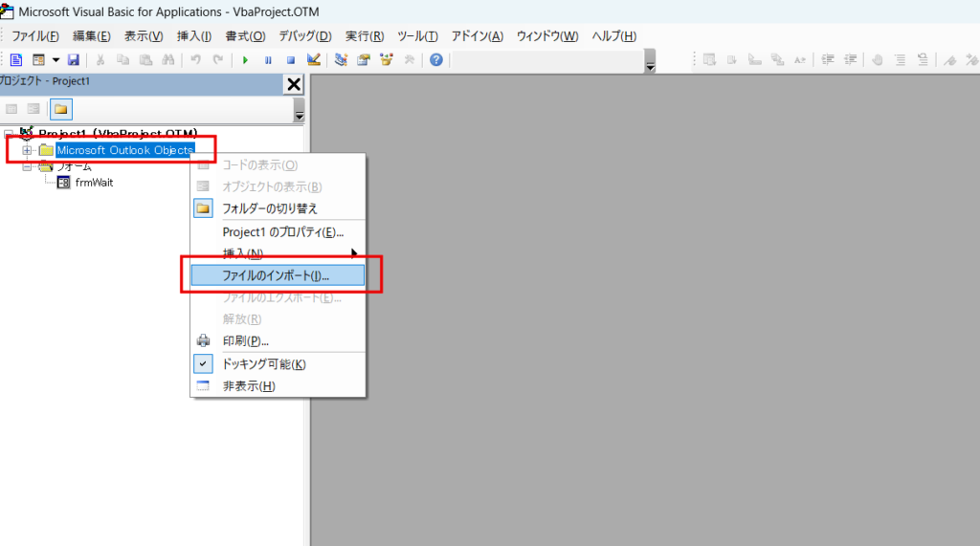Collapse the フォーム folder node
The width and height of the screenshot is (980, 546).
(27, 166)
